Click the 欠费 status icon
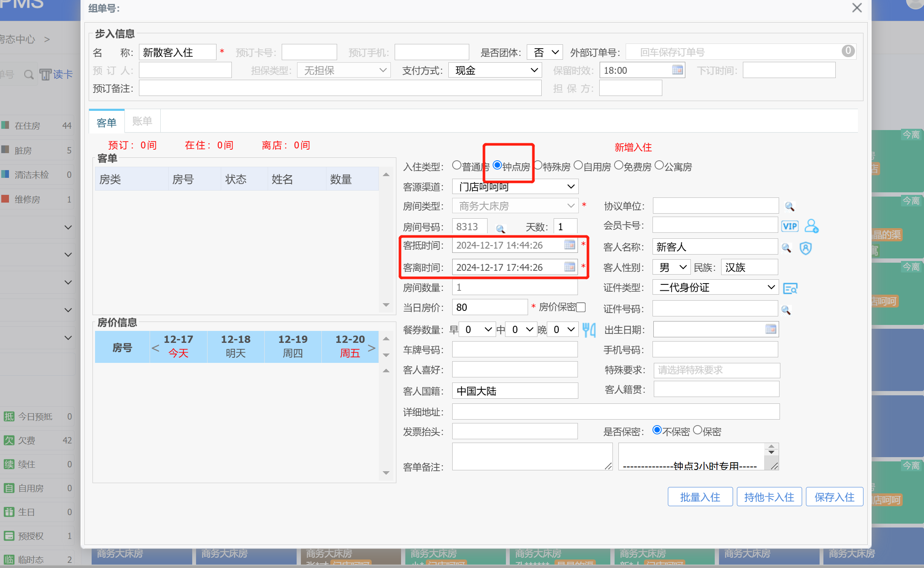Viewport: 924px width, 568px height. coord(9,440)
